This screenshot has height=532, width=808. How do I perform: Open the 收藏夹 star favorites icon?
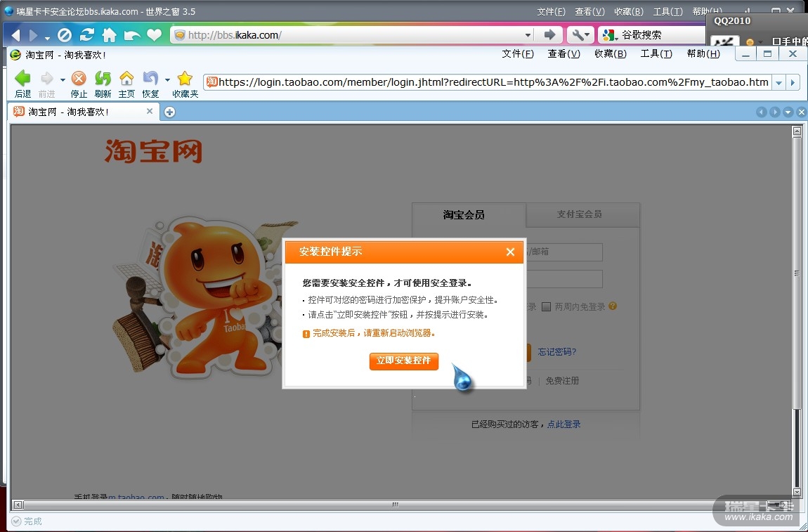pyautogui.click(x=185, y=79)
